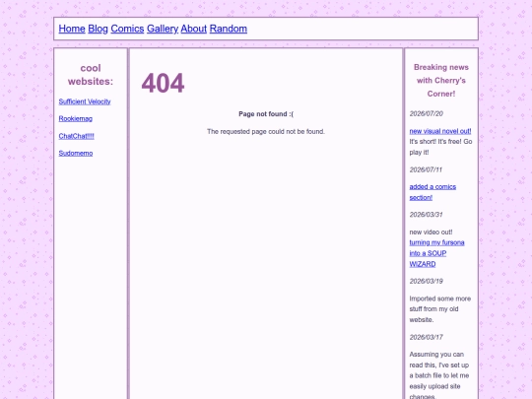Click the 'It's short! It's free! Go play it!' text
Image resolution: width=532 pixels, height=399 pixels.
click(440, 147)
